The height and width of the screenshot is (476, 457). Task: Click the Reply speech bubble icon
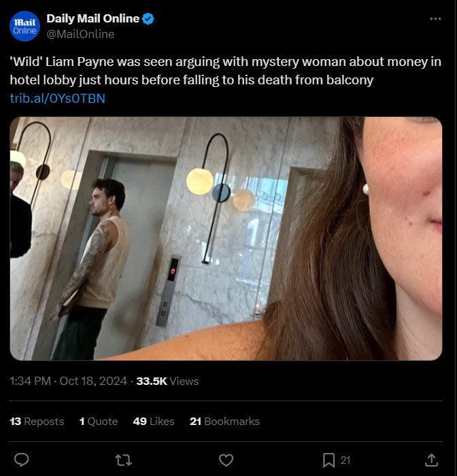click(x=22, y=460)
